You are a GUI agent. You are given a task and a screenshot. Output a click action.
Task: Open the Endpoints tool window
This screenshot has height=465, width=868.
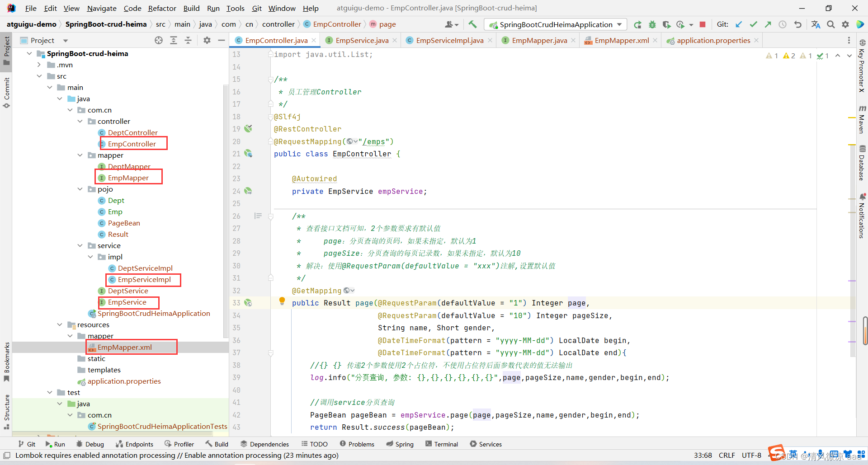(135, 444)
